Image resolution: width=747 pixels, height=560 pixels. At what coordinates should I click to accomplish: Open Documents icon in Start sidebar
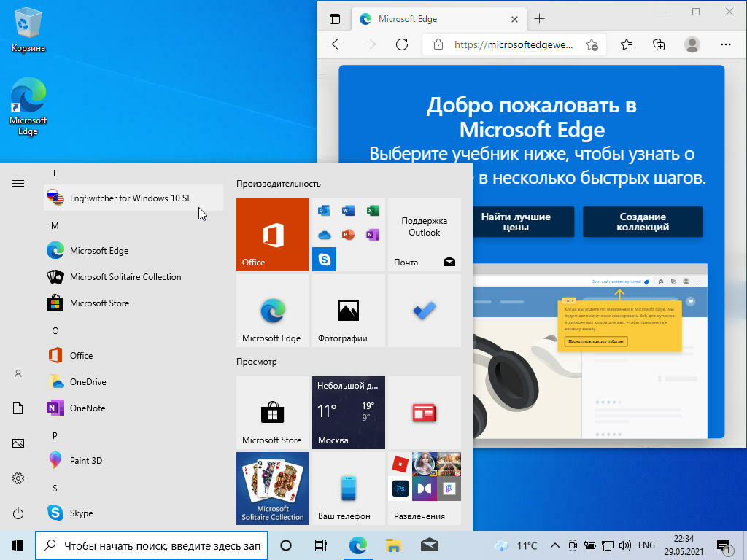[x=18, y=408]
